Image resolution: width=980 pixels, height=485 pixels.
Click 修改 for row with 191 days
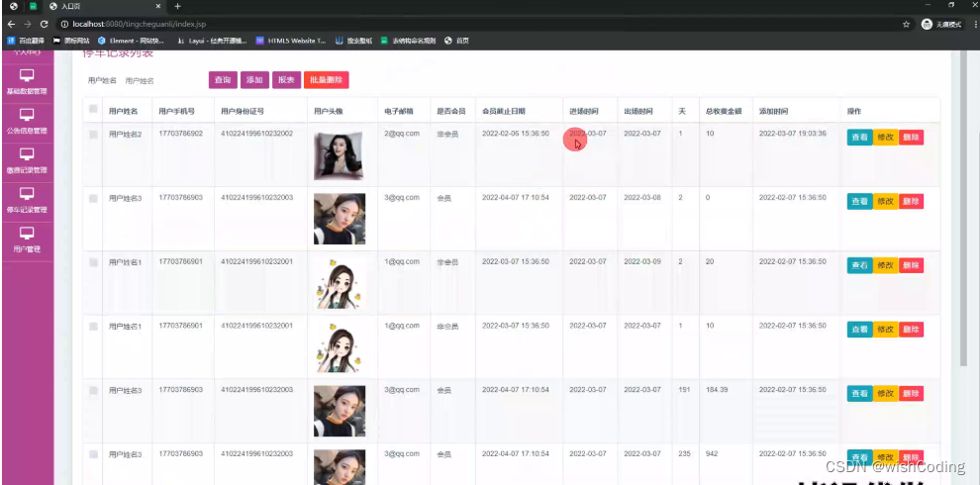tap(885, 394)
